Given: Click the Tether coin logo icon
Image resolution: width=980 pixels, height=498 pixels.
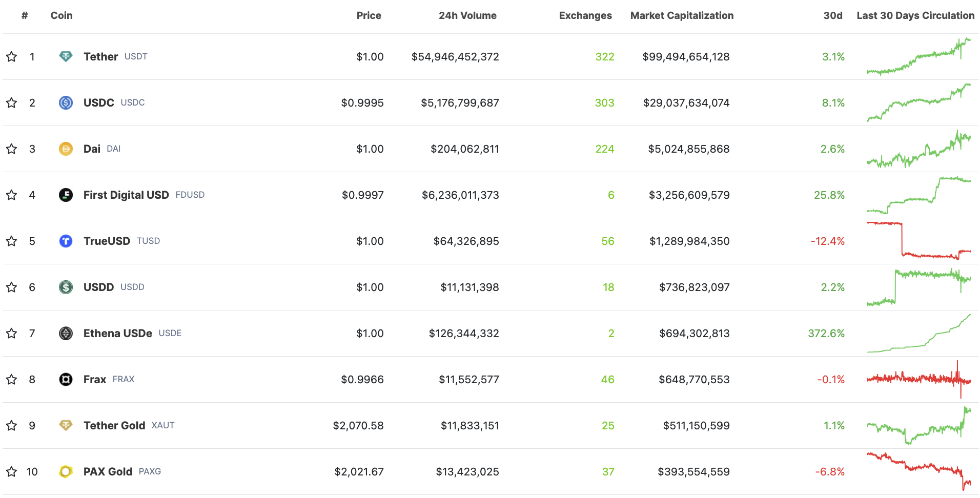Looking at the screenshot, I should click(66, 56).
